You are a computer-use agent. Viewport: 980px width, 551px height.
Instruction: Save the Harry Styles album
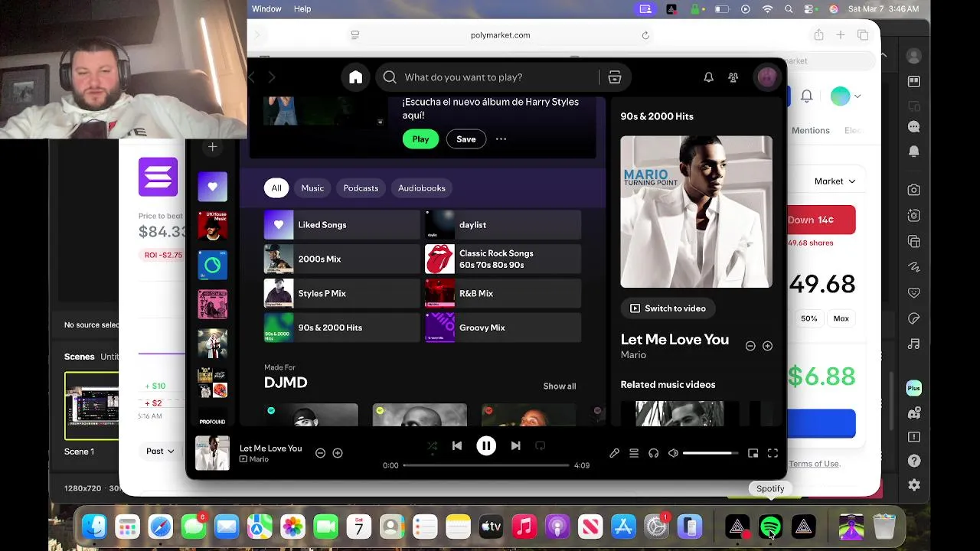(466, 139)
